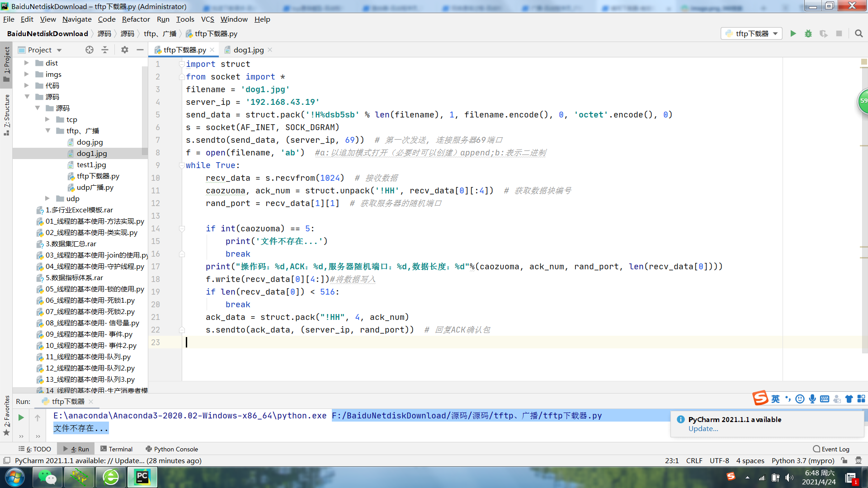Toggle Sogou English/Chinese mode

click(775, 399)
